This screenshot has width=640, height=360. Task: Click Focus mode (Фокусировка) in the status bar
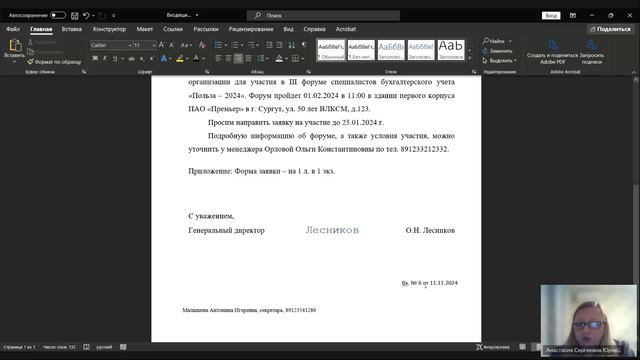pos(493,347)
